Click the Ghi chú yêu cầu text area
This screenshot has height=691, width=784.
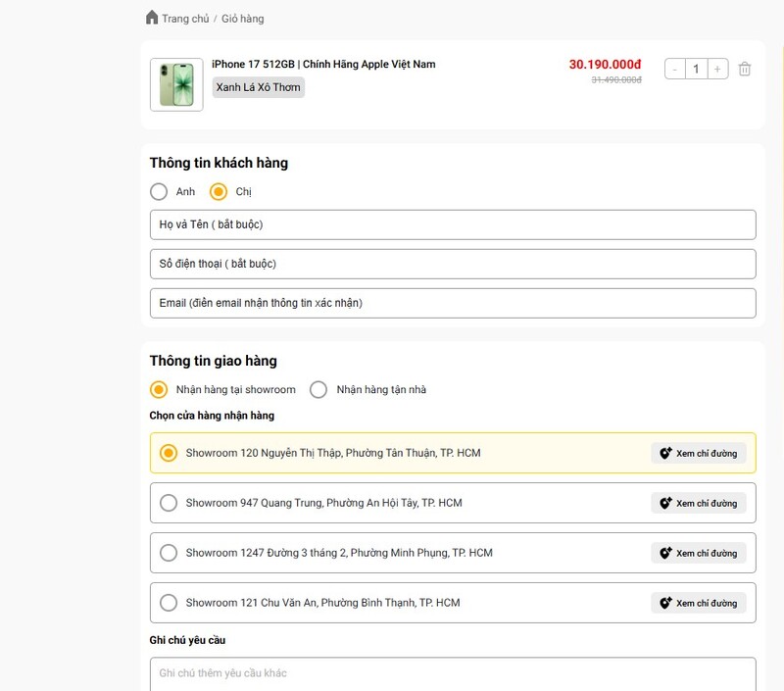pos(453,673)
